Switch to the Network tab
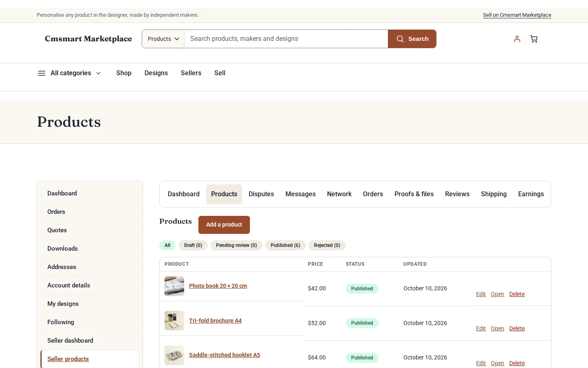 339,194
